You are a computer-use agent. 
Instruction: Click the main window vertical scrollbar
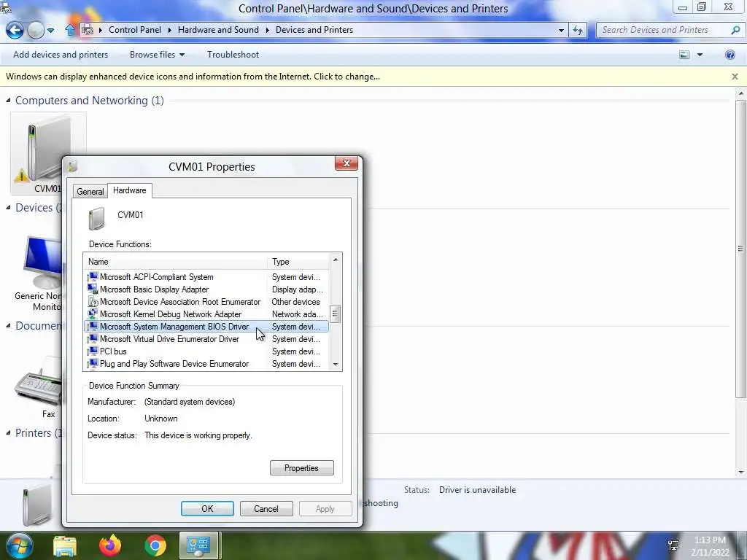[x=740, y=248]
